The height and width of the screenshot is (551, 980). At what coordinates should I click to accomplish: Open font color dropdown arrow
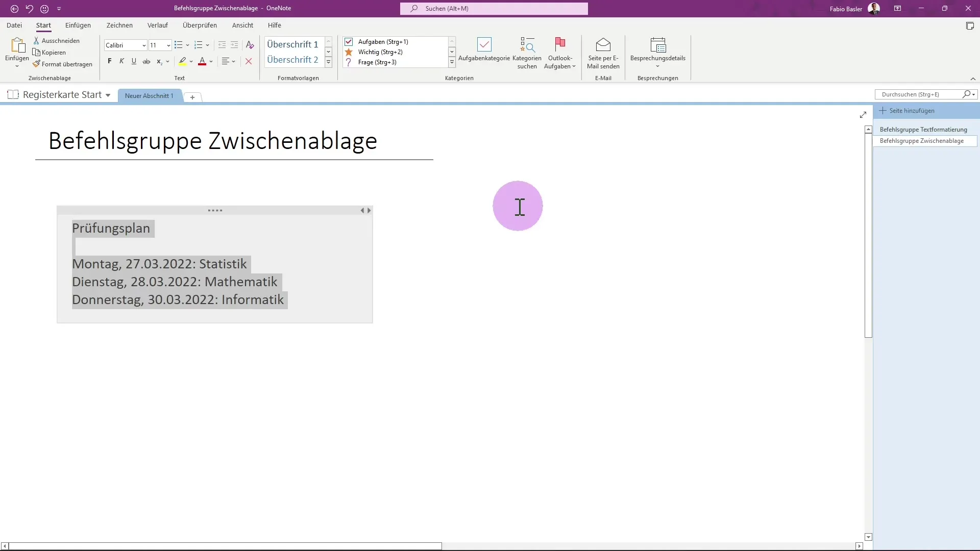pos(211,62)
